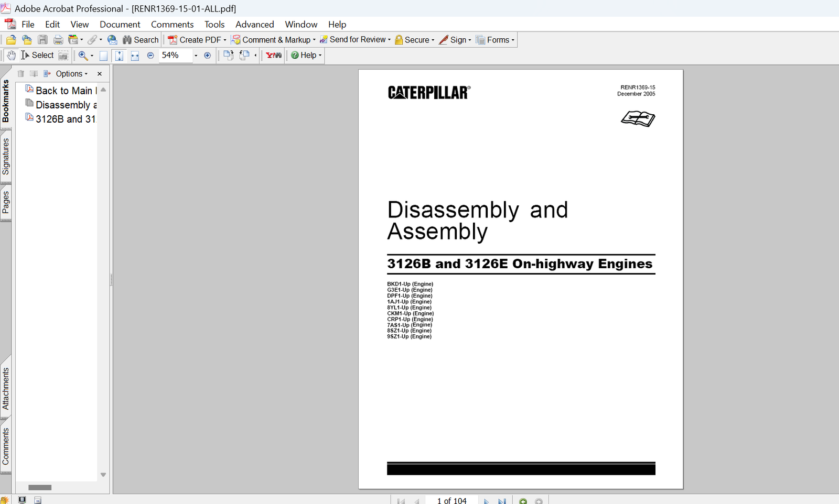Open the Forms dropdown

[495, 40]
